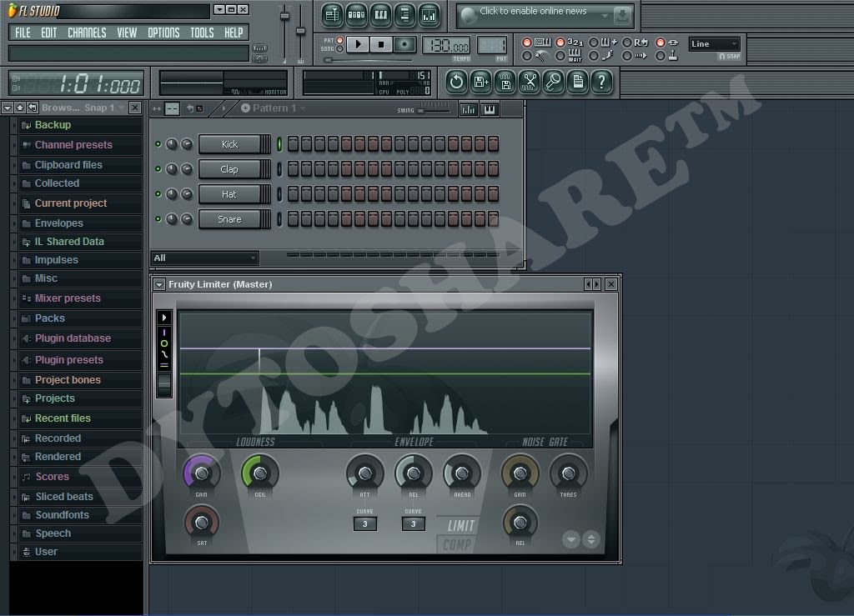Click the Clap channel button
This screenshot has width=854, height=616.
230,169
